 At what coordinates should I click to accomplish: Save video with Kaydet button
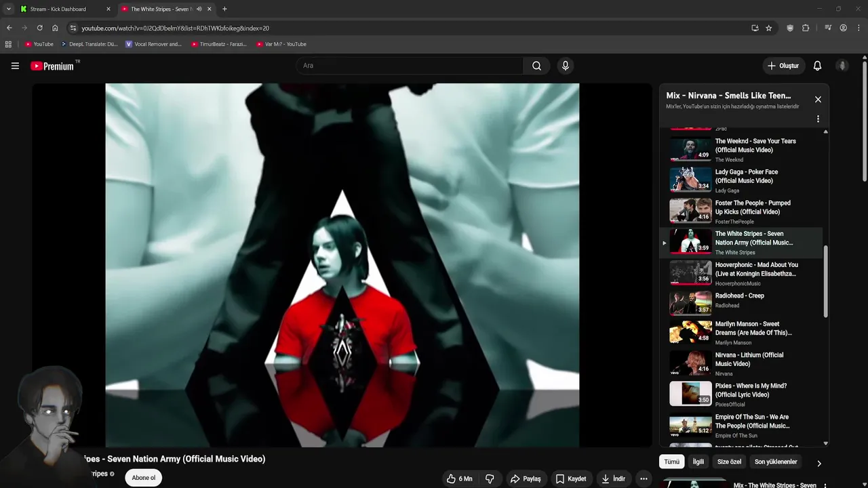(x=571, y=479)
